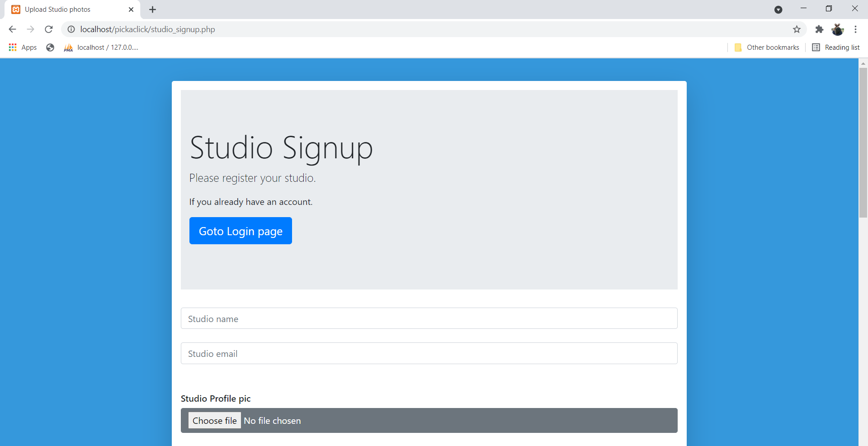Open the Chrome profile avatar
This screenshot has height=446, width=868.
(838, 29)
